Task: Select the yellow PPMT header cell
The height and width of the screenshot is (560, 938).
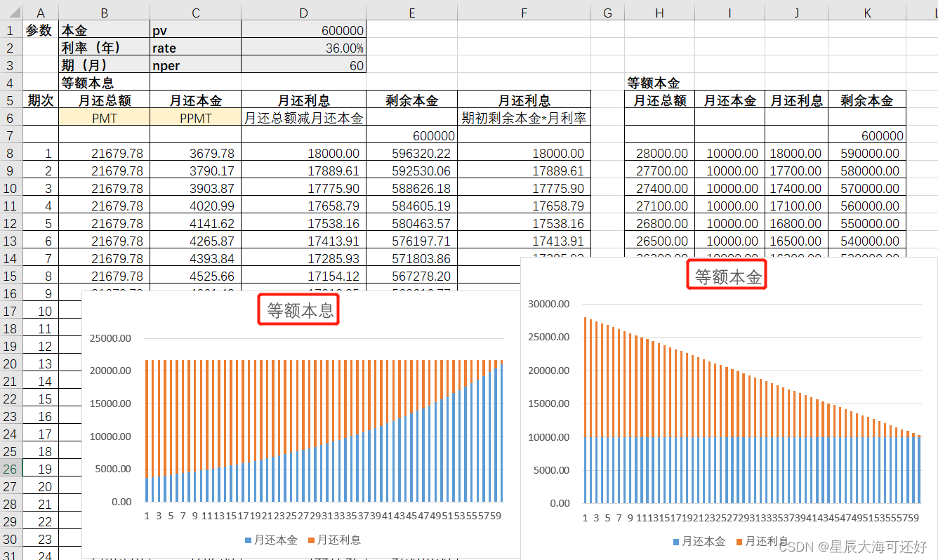Action: click(x=195, y=117)
